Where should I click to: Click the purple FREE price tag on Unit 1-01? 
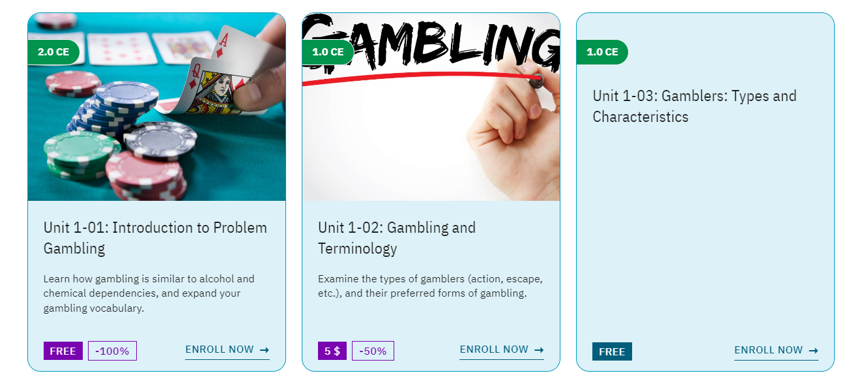point(63,351)
